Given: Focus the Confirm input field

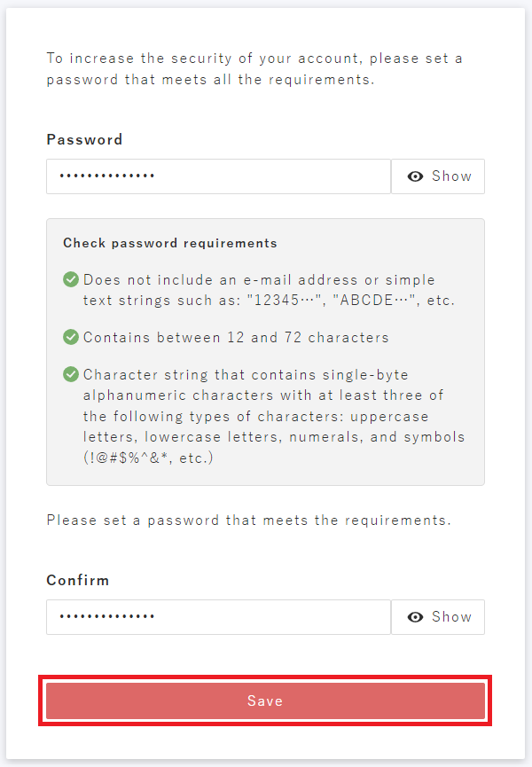Looking at the screenshot, I should click(x=218, y=617).
